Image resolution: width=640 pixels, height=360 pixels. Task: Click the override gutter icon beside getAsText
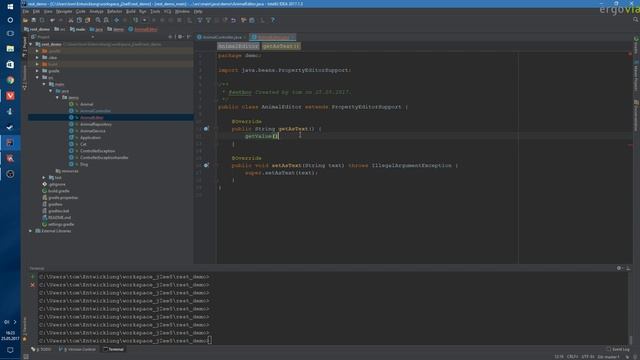[206, 129]
